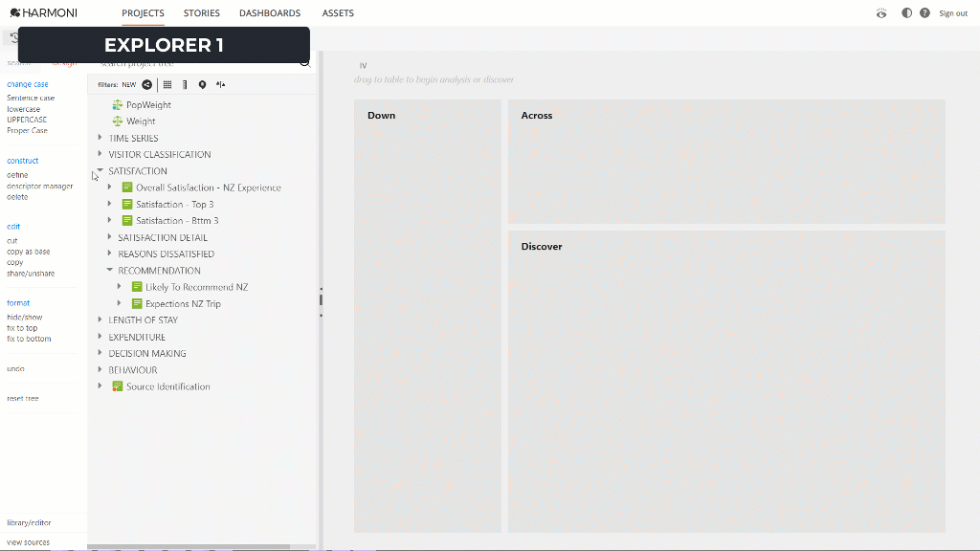This screenshot has width=980, height=551.
Task: Expand SATISFACTION DETAIL folder
Action: coord(109,237)
